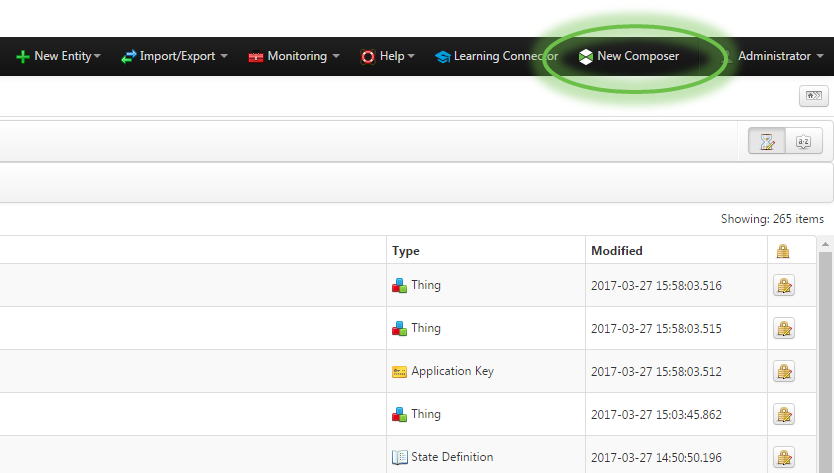Sort by the Modified column header
834x473 pixels.
(x=616, y=251)
